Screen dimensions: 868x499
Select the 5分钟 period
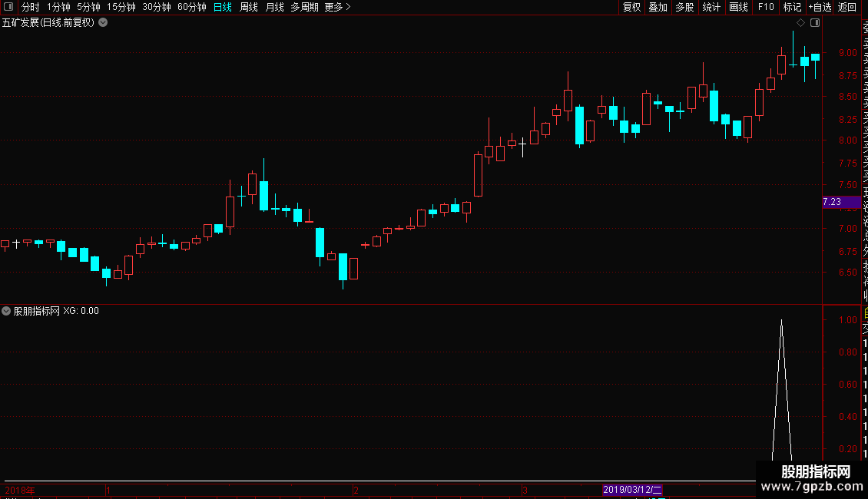pyautogui.click(x=88, y=7)
